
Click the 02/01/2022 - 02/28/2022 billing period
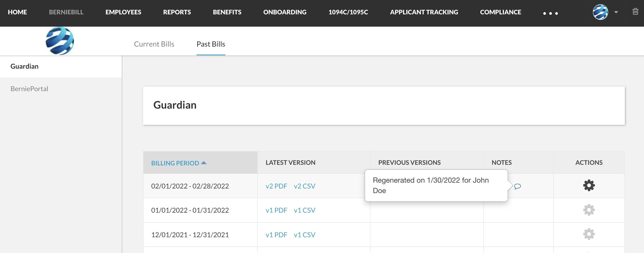point(190,186)
